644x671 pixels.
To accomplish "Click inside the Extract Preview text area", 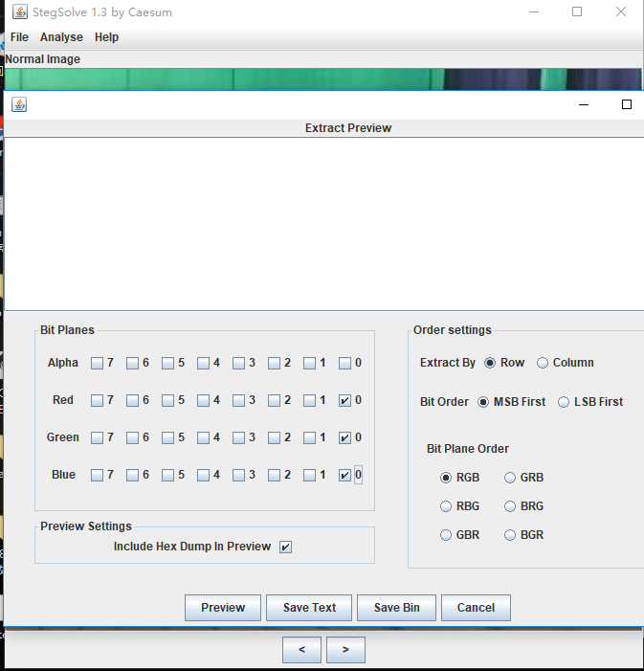I will point(322,222).
